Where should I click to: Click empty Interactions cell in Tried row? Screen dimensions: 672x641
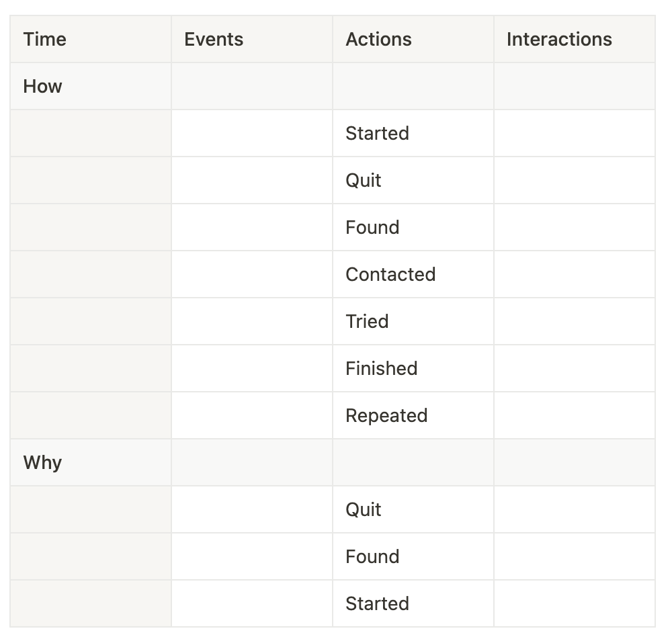pyautogui.click(x=575, y=322)
